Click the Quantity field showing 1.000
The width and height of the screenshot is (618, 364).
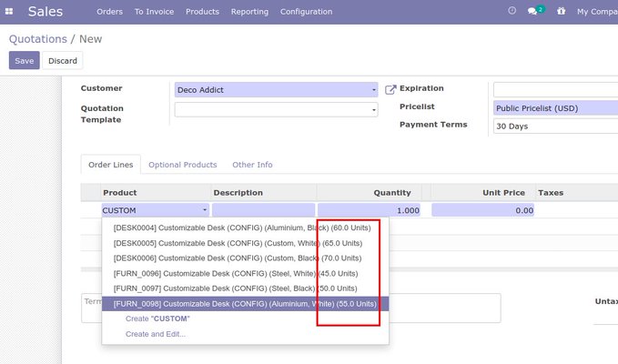click(x=369, y=210)
